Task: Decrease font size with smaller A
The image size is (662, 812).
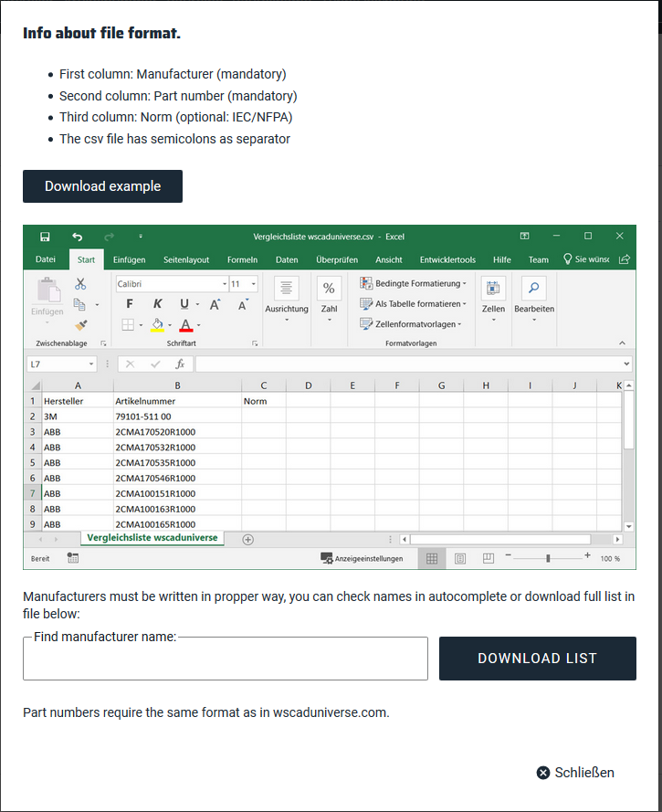Action: [243, 304]
